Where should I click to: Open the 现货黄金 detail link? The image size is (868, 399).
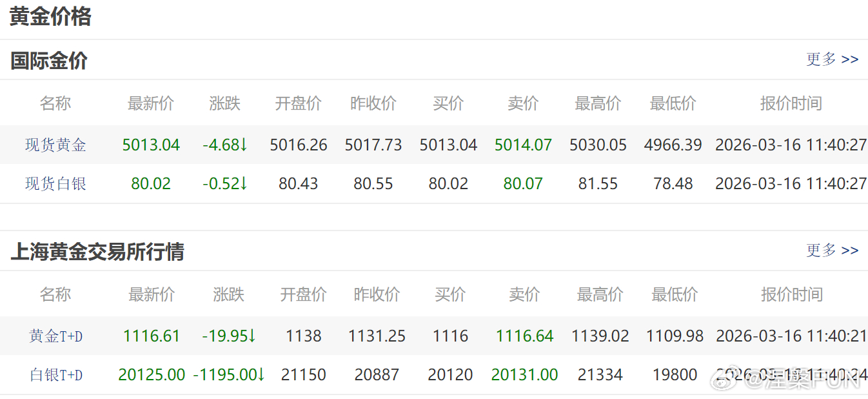[x=55, y=145]
